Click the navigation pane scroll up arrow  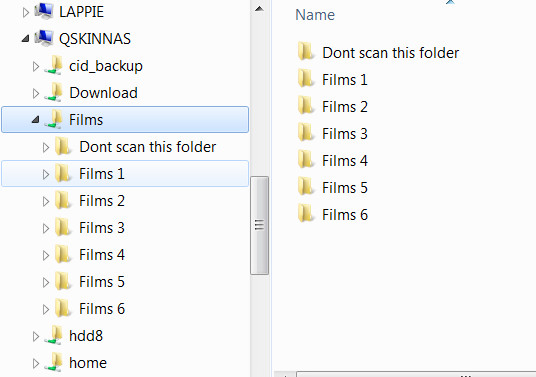pyautogui.click(x=259, y=9)
